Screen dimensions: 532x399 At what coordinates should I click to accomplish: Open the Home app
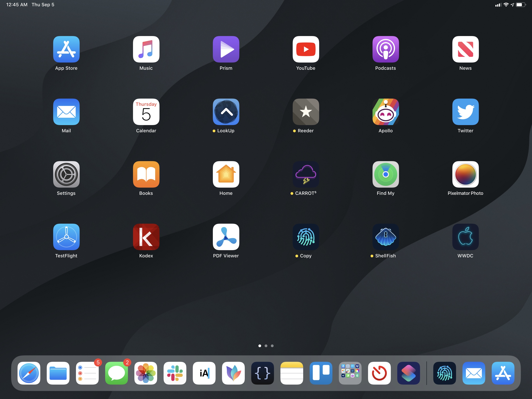click(226, 175)
